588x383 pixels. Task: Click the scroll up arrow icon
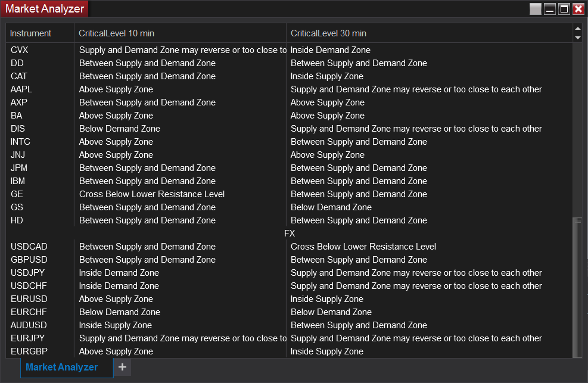click(577, 29)
